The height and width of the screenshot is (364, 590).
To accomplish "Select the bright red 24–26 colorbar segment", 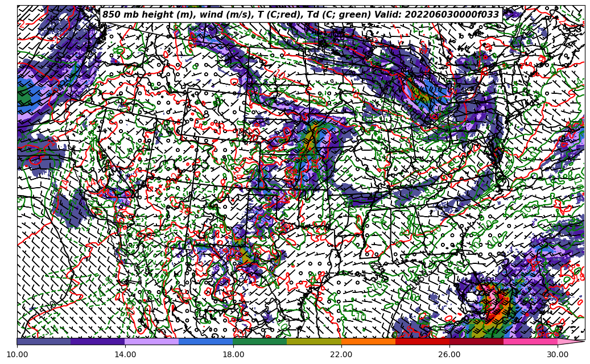I will pos(422,342).
